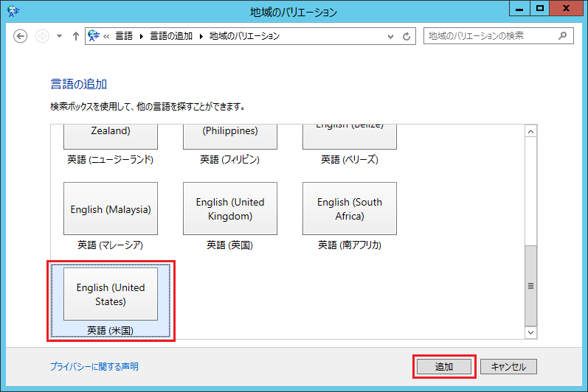Click the 英語 (英国) label
588x392 pixels.
(230, 245)
